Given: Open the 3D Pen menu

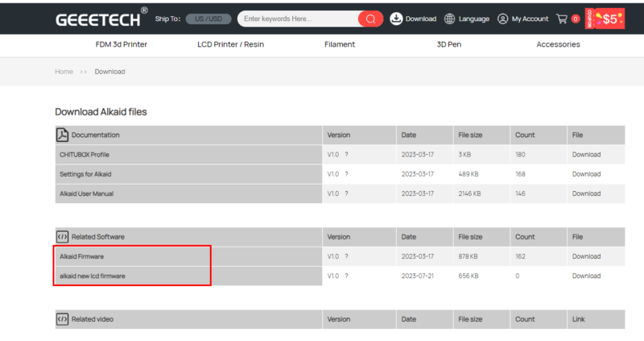Looking at the screenshot, I should (449, 44).
